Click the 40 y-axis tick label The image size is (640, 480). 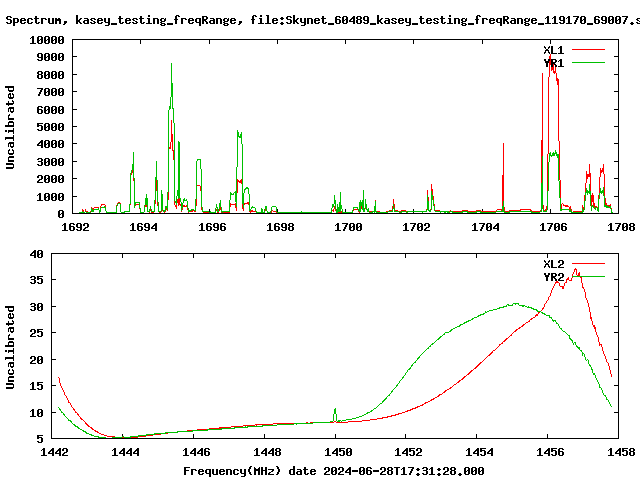(36, 254)
